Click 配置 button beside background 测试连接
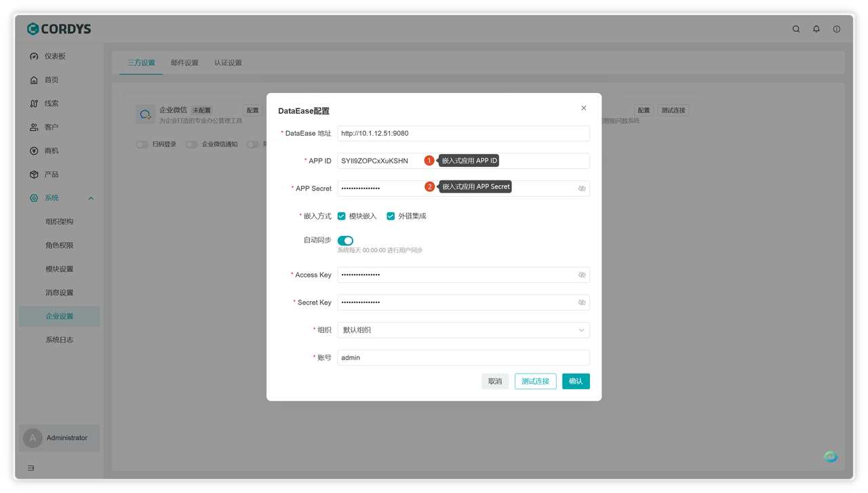The height and width of the screenshot is (493, 868). coord(644,111)
